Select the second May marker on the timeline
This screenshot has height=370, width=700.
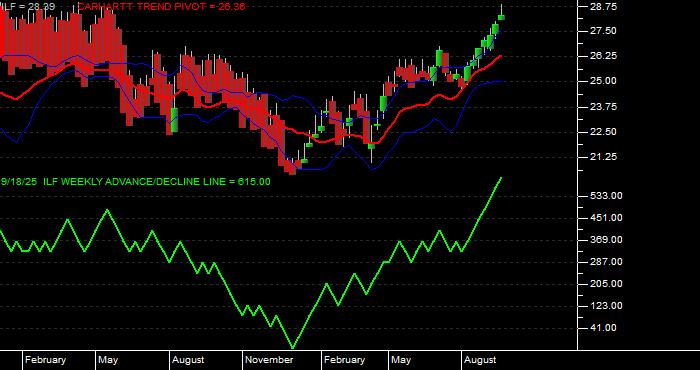click(x=401, y=360)
